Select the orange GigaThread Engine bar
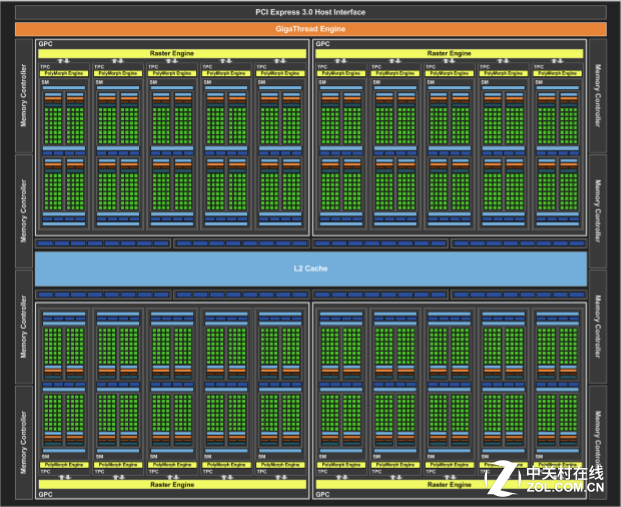621x507 pixels. (310, 29)
